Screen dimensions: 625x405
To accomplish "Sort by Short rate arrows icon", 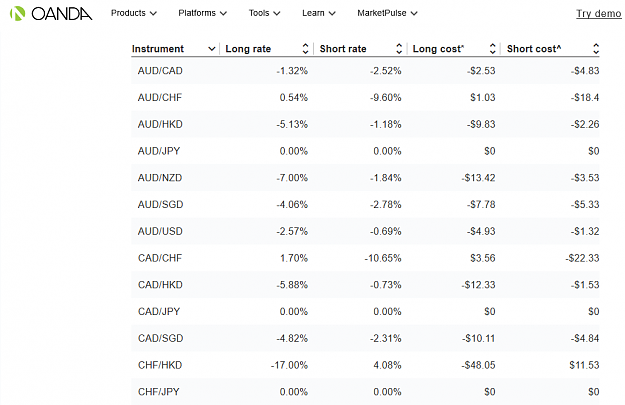I will point(399,49).
